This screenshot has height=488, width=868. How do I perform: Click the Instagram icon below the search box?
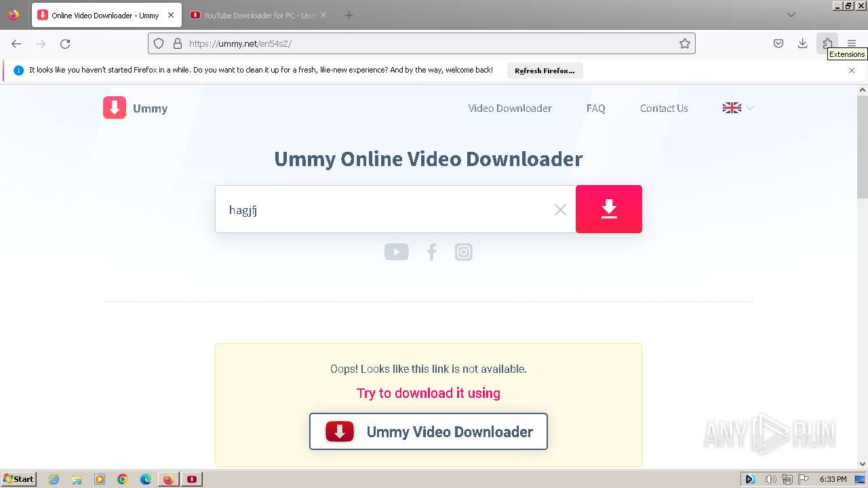coord(463,252)
